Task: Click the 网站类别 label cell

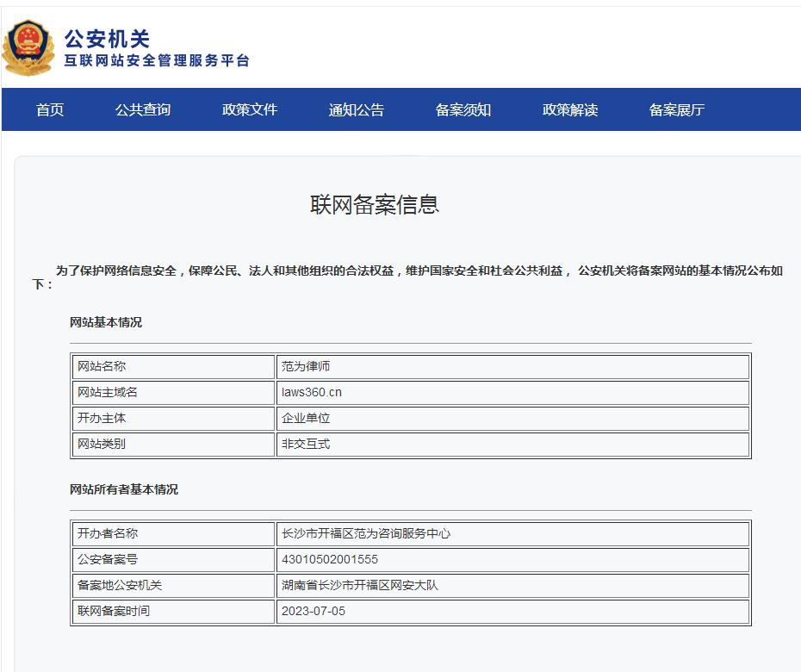Action: pyautogui.click(x=174, y=444)
